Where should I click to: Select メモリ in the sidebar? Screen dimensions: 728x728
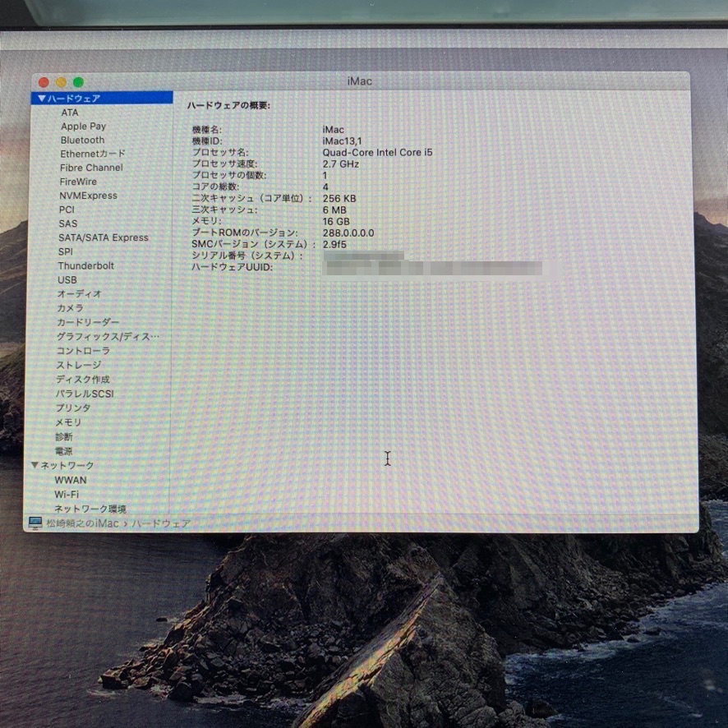point(68,422)
